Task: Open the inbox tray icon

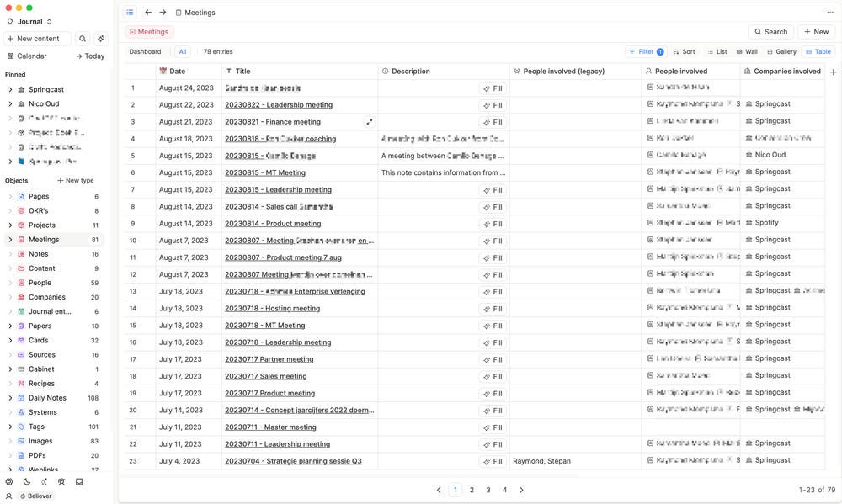Action: coord(79,482)
